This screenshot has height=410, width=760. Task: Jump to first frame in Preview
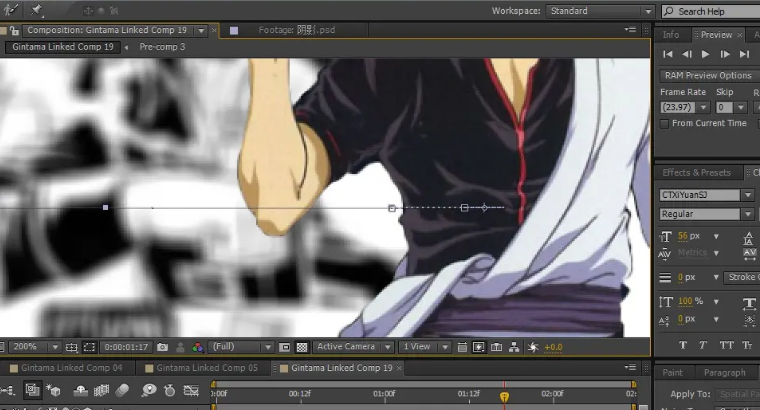point(667,54)
